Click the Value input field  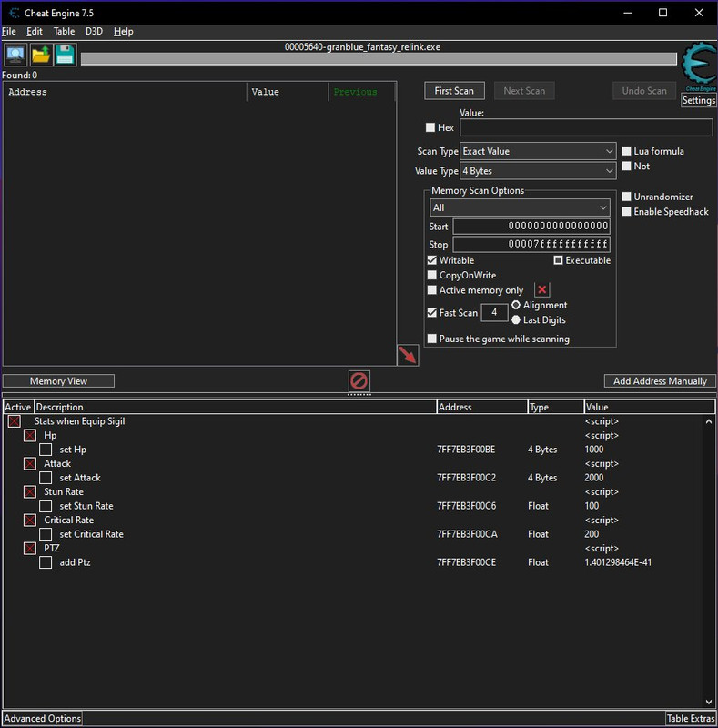click(586, 127)
